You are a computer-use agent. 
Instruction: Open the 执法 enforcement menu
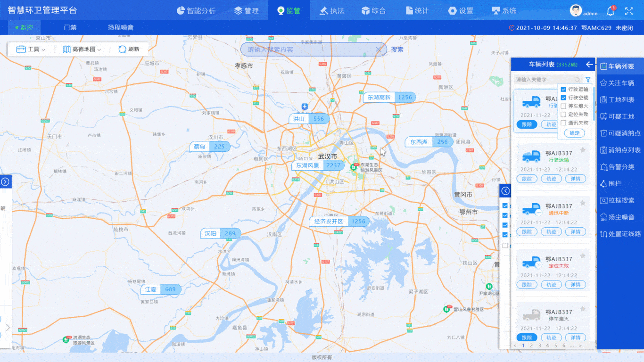click(332, 10)
